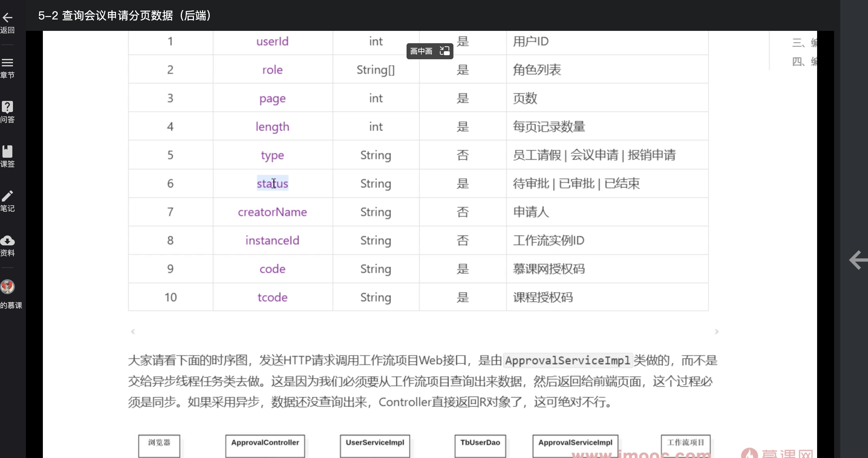The width and height of the screenshot is (868, 458).
Task: Click the picture-in-picture 画中画 icon
Action: tap(444, 51)
